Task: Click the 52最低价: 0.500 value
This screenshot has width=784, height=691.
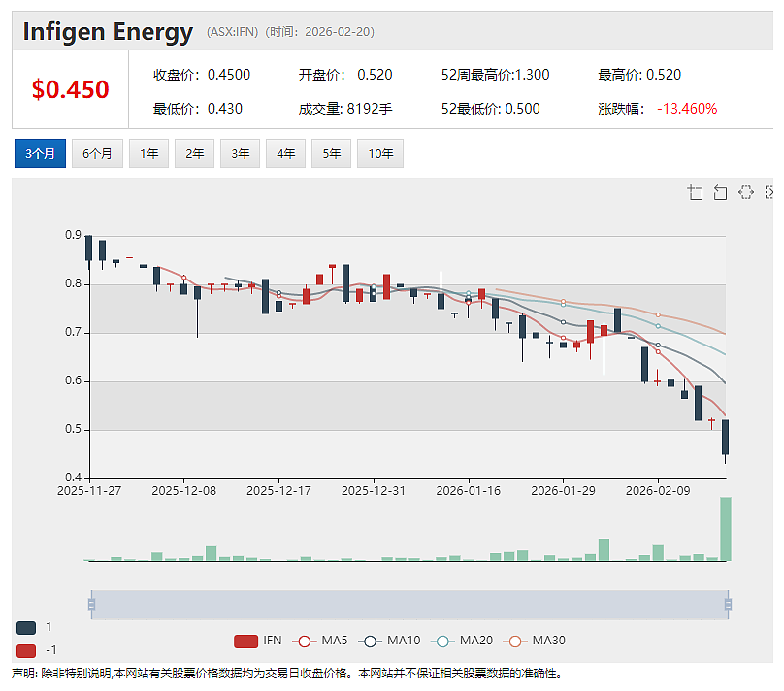Action: click(x=491, y=109)
